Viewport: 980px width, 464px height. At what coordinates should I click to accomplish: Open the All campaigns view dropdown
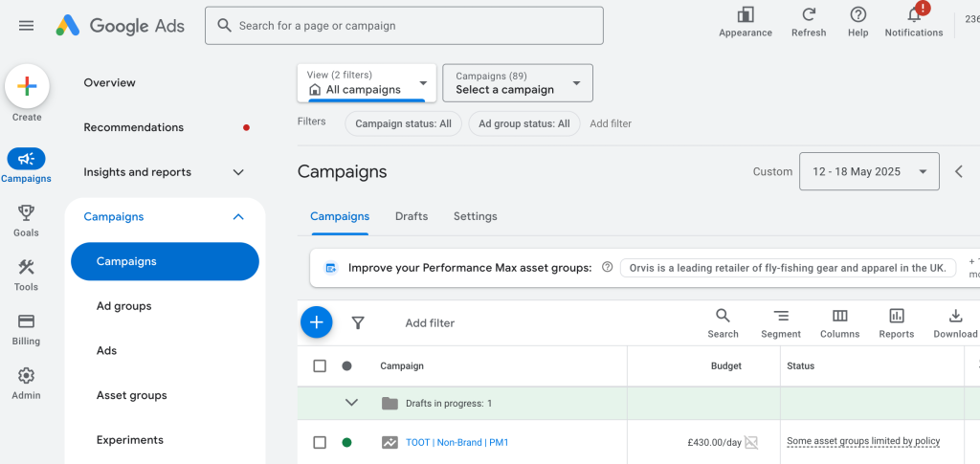[x=367, y=83]
